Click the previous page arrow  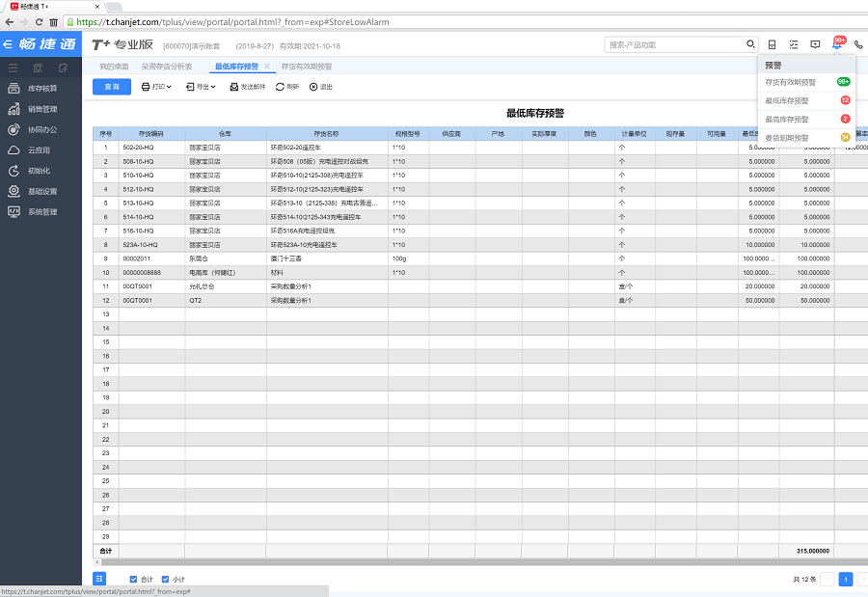pyautogui.click(x=827, y=580)
